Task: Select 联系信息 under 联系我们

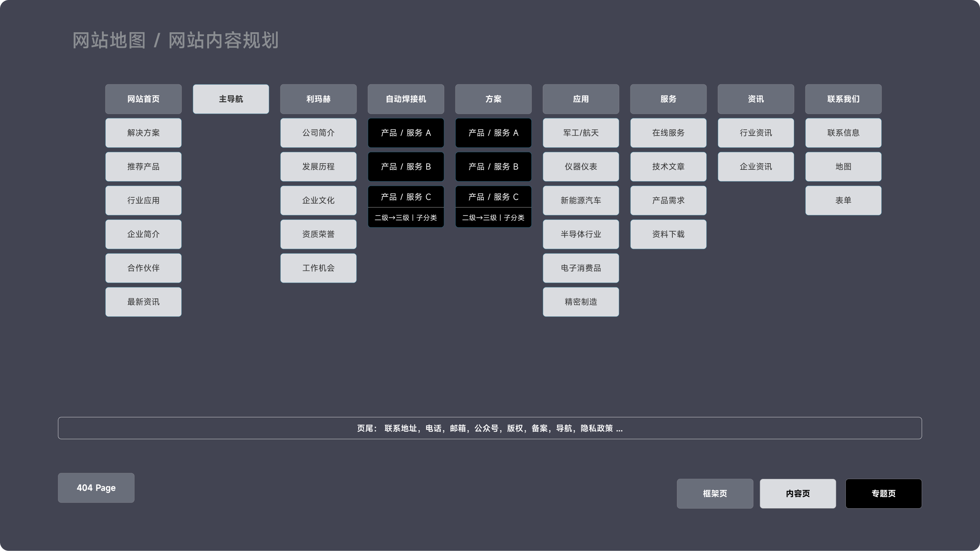Action: [843, 133]
